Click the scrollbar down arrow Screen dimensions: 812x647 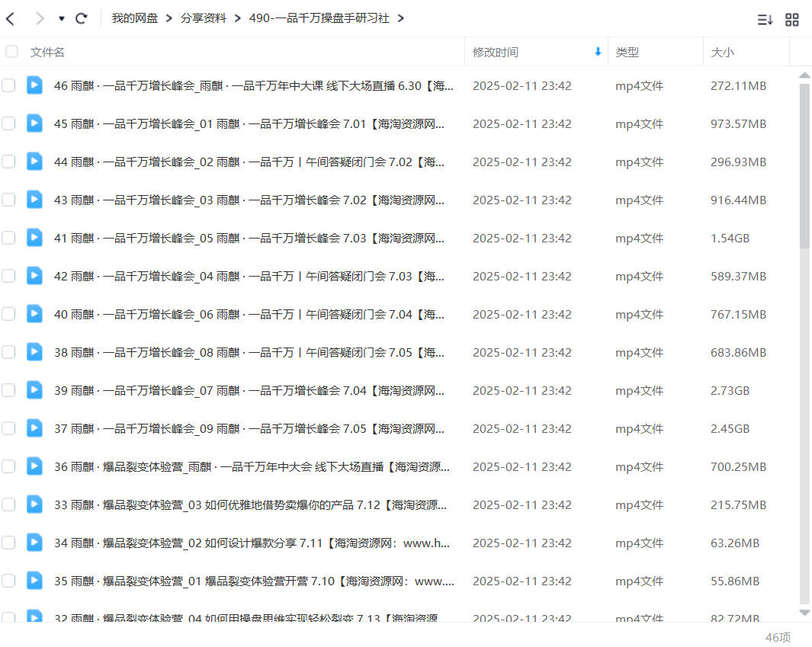click(804, 613)
